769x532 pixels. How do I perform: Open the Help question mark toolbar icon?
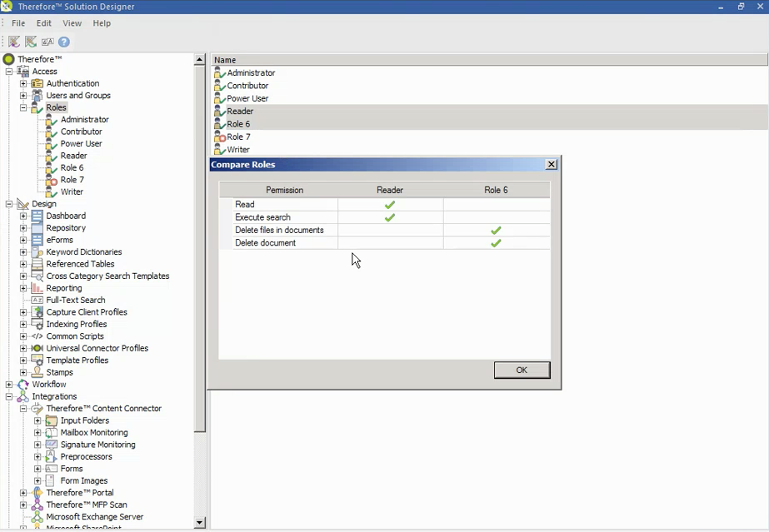[64, 42]
